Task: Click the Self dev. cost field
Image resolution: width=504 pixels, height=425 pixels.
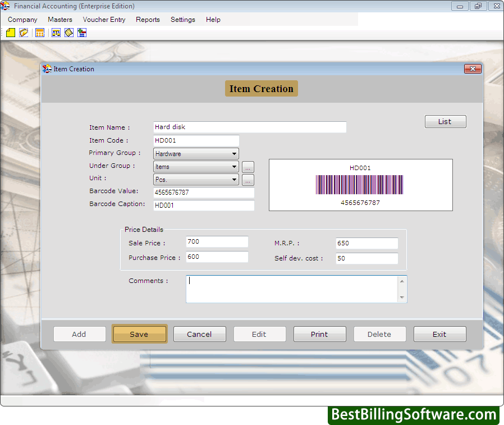Action: click(x=366, y=258)
